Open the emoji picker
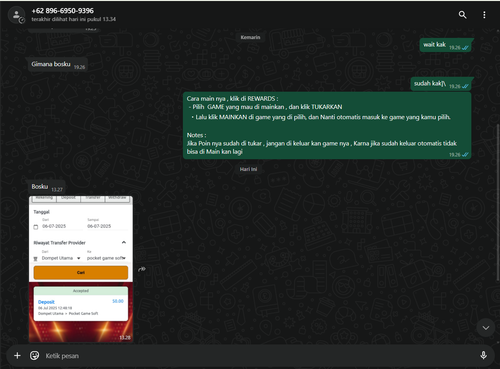 (34, 356)
